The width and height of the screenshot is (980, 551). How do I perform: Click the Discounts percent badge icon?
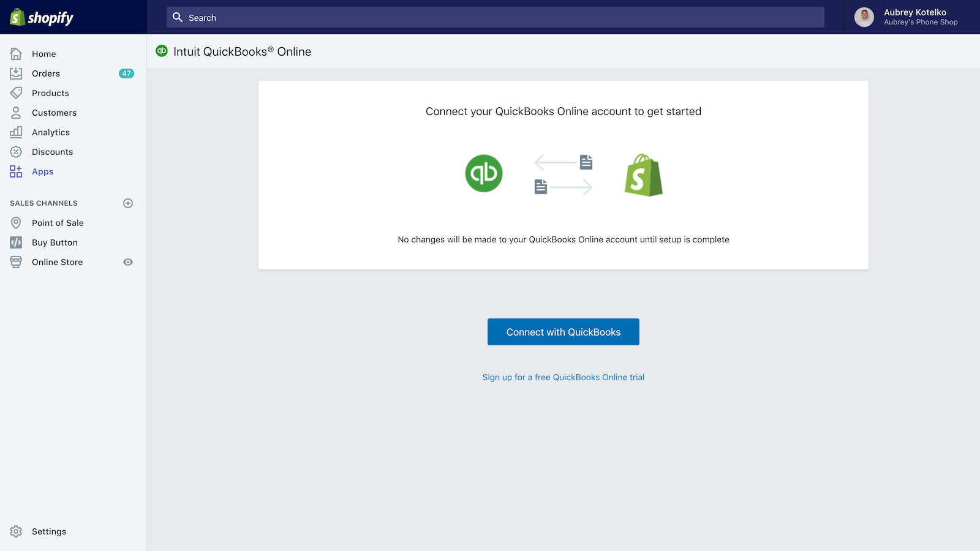tap(16, 152)
